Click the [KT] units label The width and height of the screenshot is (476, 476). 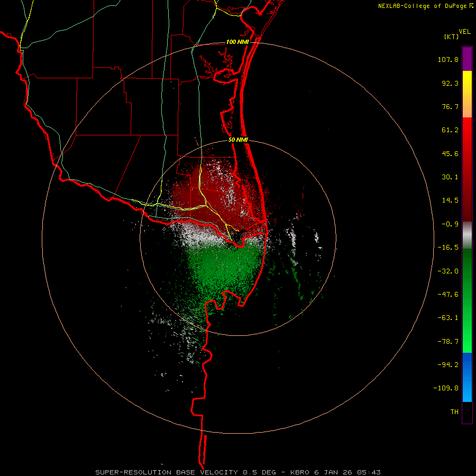[452, 36]
